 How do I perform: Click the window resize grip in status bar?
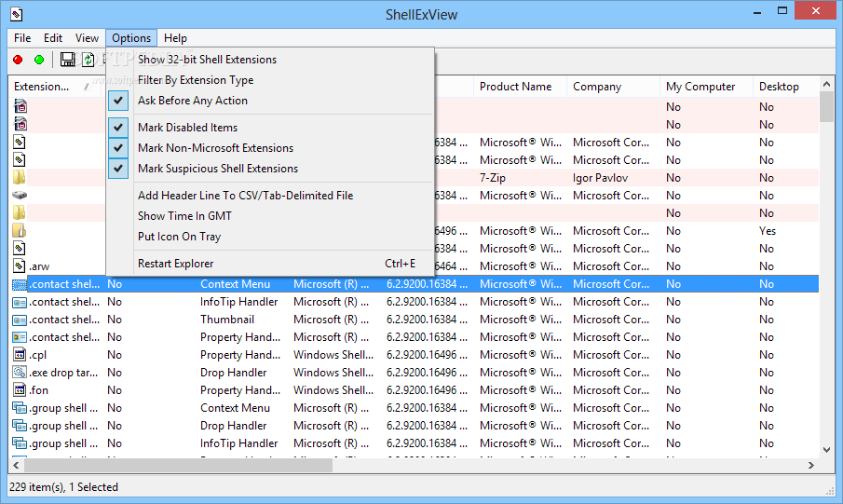tap(830, 491)
